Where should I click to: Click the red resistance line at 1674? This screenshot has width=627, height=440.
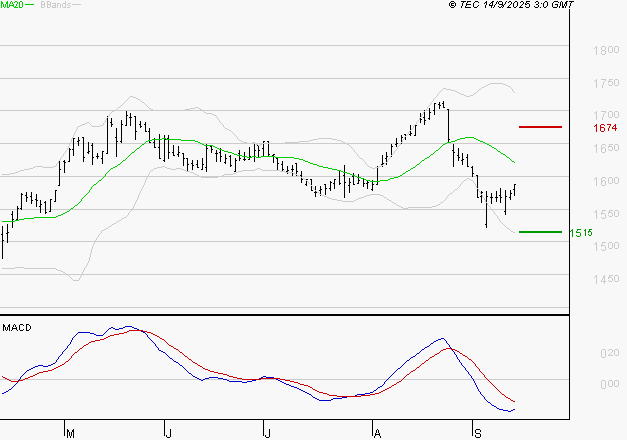pos(540,127)
